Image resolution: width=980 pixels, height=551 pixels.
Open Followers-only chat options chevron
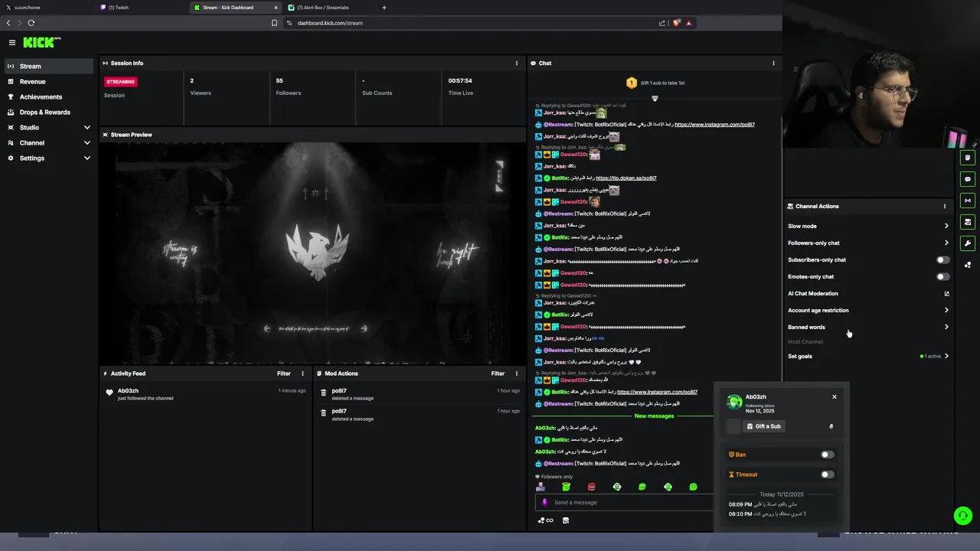click(x=946, y=243)
